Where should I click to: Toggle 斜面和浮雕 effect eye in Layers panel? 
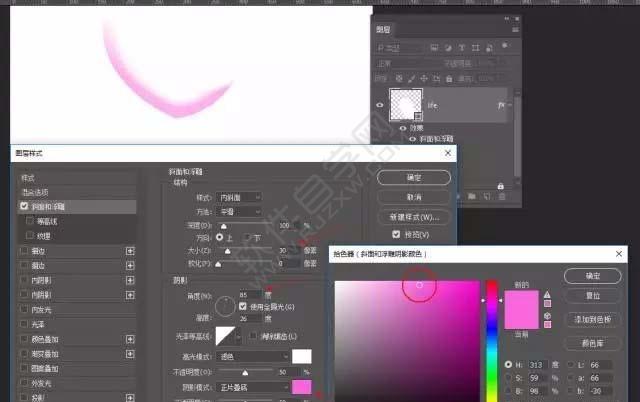click(x=413, y=139)
